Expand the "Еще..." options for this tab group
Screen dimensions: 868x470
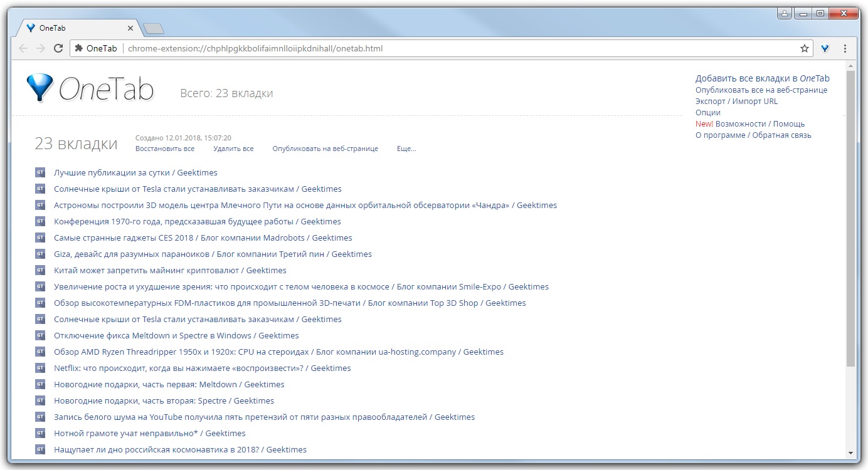point(406,149)
